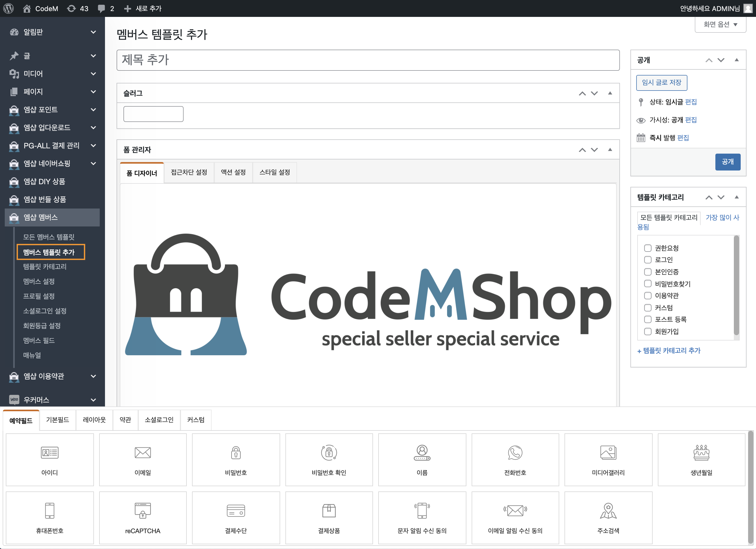Add the 비밀번호 lock field

point(236,459)
